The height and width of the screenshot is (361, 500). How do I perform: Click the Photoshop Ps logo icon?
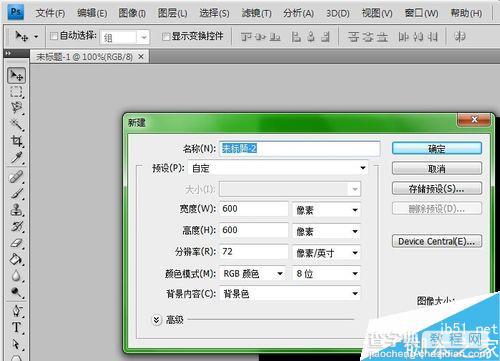click(15, 12)
